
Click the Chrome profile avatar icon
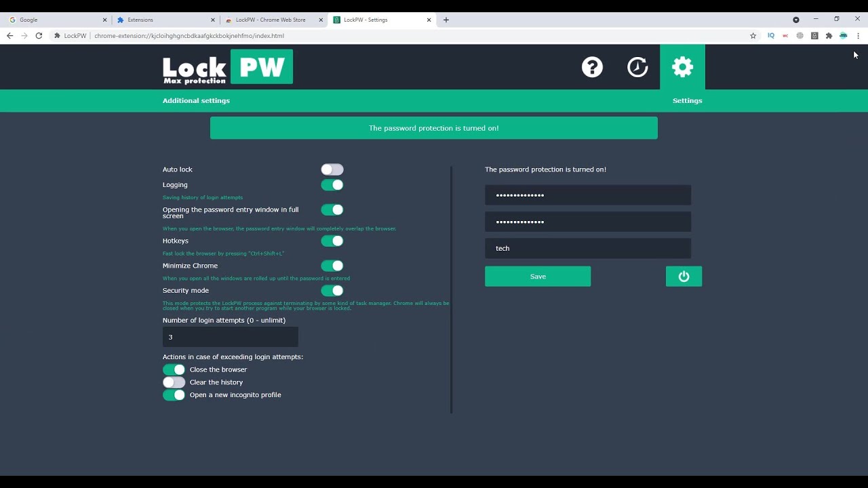844,36
